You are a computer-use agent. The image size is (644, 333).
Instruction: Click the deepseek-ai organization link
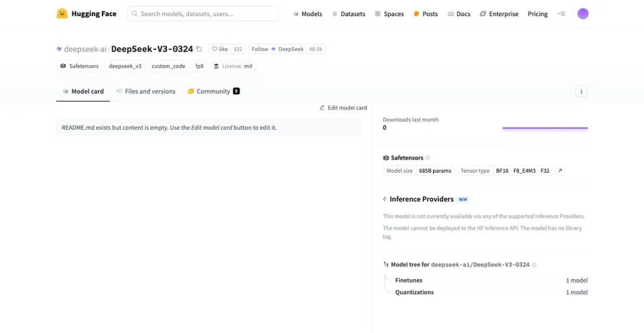point(85,49)
